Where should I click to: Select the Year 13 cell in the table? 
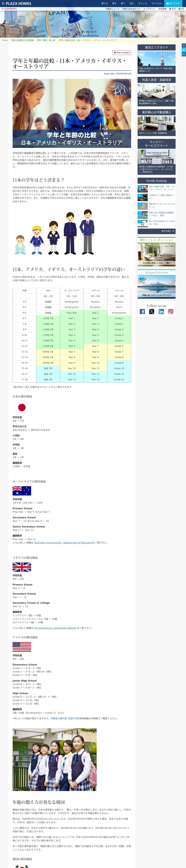pyautogui.click(x=95, y=379)
